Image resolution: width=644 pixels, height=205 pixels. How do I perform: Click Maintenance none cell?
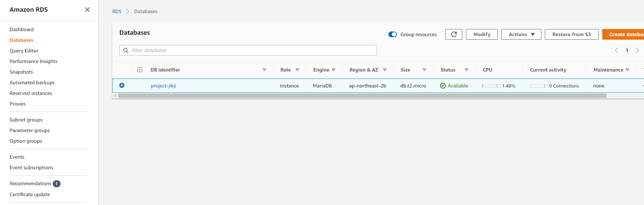[x=599, y=86]
